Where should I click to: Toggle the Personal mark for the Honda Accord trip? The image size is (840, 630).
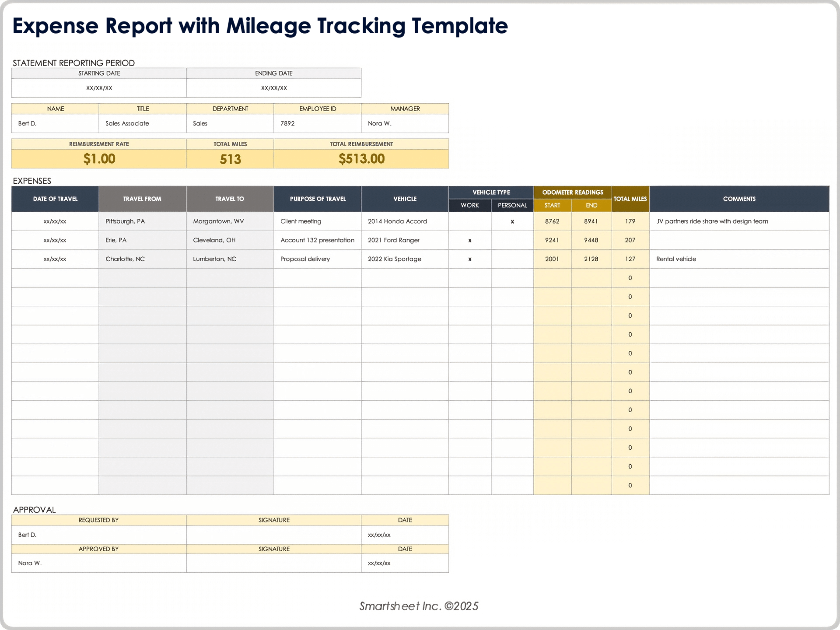point(512,221)
